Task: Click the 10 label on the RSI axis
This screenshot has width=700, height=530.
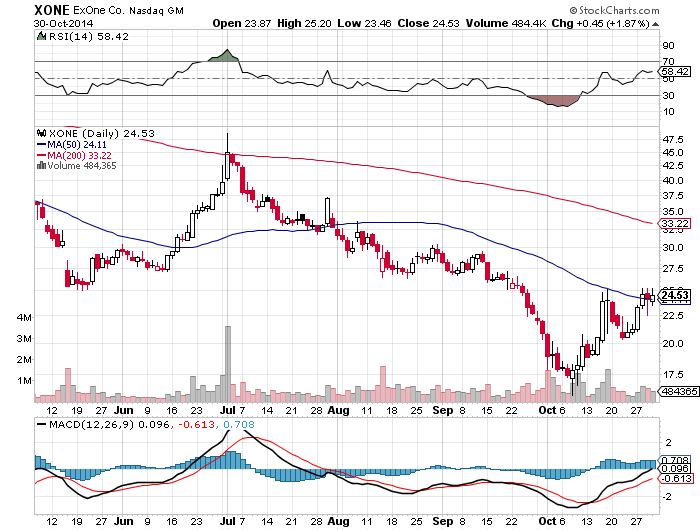Action: [668, 112]
